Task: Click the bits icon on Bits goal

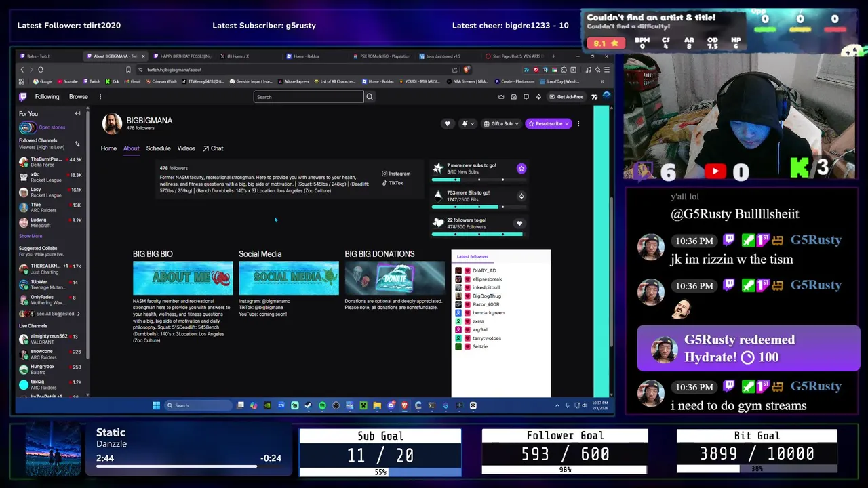Action: [x=521, y=196]
